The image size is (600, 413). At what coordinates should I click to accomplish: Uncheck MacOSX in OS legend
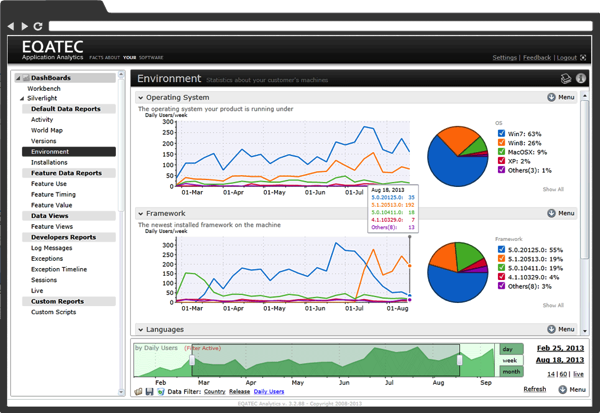pos(501,152)
